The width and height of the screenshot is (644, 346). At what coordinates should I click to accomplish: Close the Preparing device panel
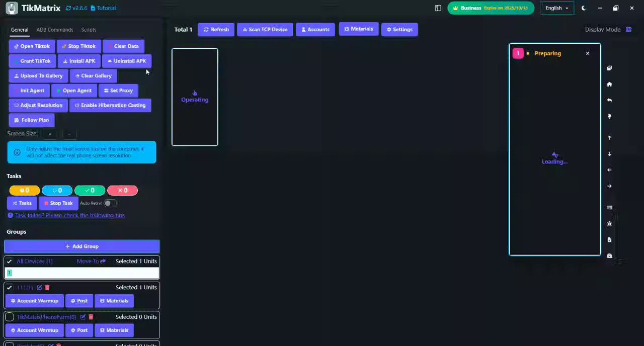tap(587, 53)
